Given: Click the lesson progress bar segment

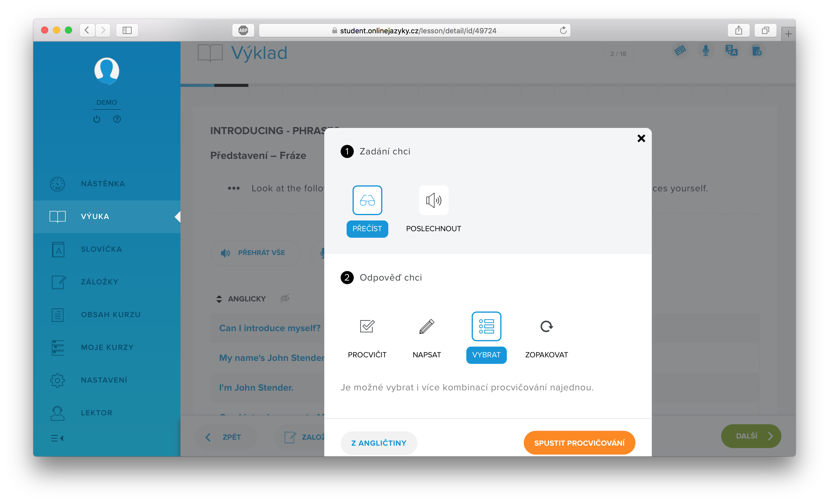Looking at the screenshot, I should click(x=231, y=85).
